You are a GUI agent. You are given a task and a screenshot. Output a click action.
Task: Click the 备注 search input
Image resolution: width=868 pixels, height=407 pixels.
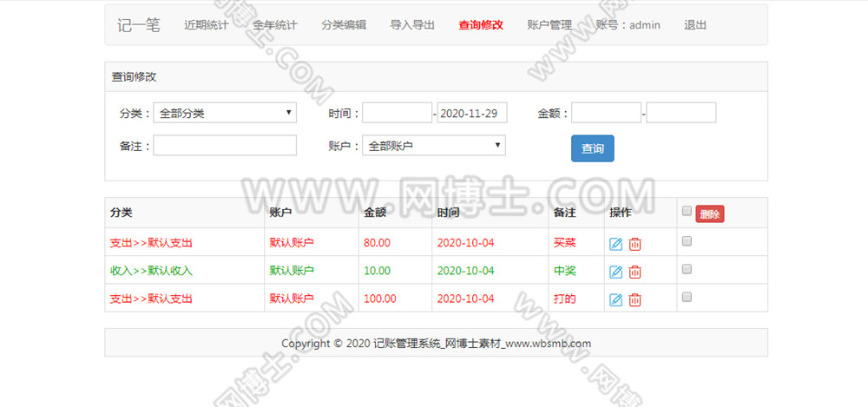point(225,145)
